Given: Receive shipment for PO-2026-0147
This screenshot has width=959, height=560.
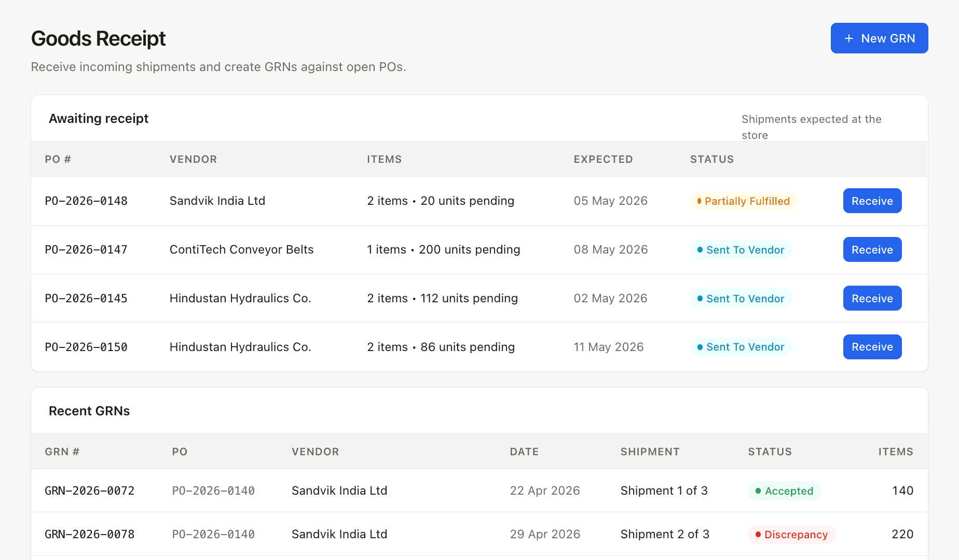Looking at the screenshot, I should click(872, 249).
